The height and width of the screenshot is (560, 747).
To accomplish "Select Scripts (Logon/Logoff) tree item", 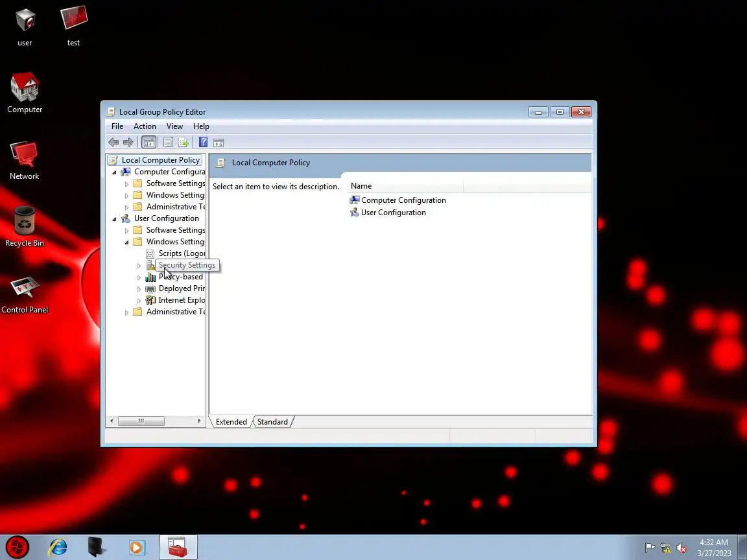I will tap(182, 253).
